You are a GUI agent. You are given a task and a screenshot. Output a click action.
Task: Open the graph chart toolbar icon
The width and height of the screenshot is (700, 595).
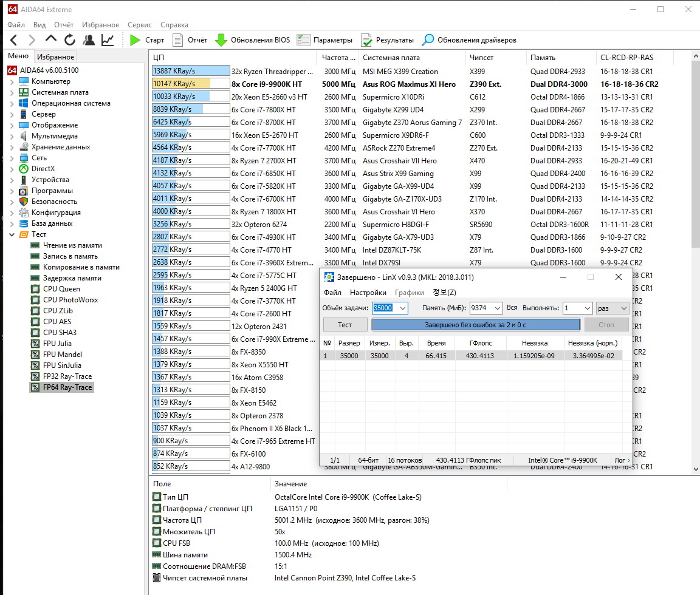tap(108, 40)
